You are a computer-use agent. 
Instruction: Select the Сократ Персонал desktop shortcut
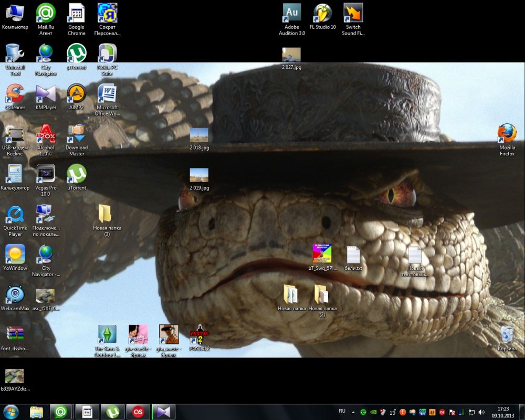(107, 19)
